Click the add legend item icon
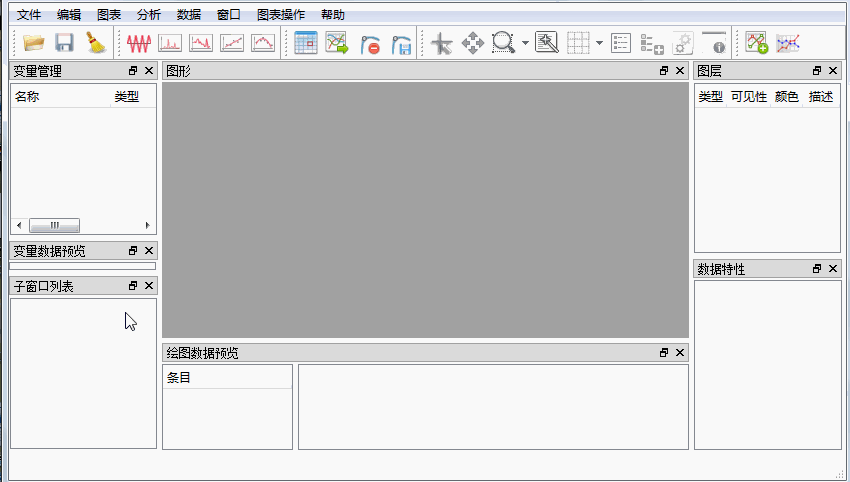Screen dimensions: 850x482 click(x=652, y=44)
